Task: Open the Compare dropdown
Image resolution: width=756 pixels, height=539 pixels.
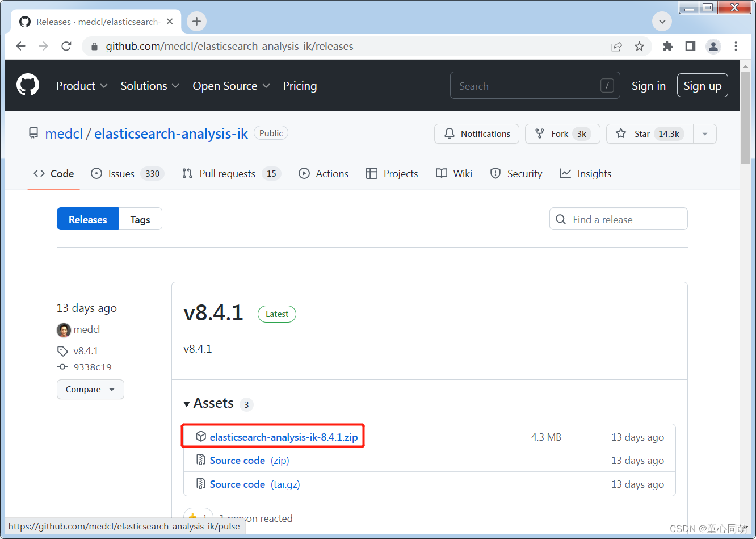Action: pyautogui.click(x=90, y=390)
